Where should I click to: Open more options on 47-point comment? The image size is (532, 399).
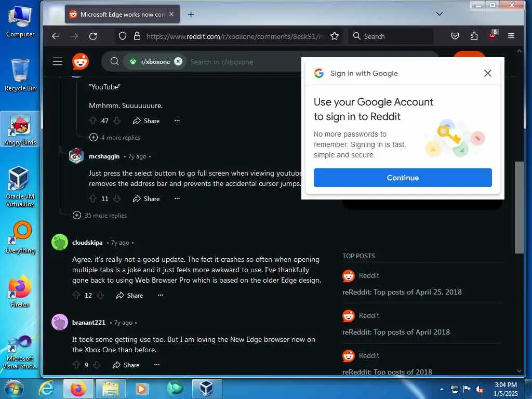pyautogui.click(x=177, y=121)
